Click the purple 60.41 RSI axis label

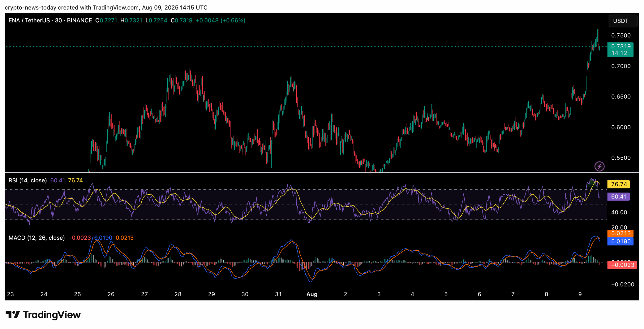tap(619, 196)
